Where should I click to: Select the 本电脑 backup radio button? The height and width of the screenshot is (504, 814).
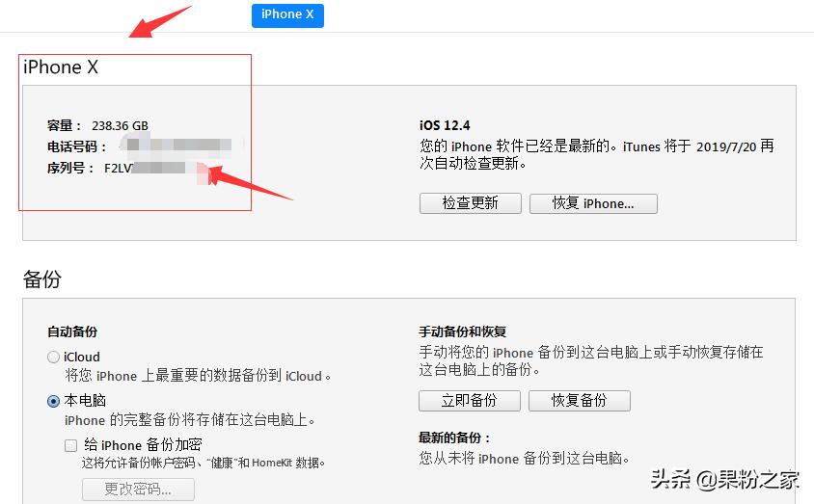pos(53,401)
